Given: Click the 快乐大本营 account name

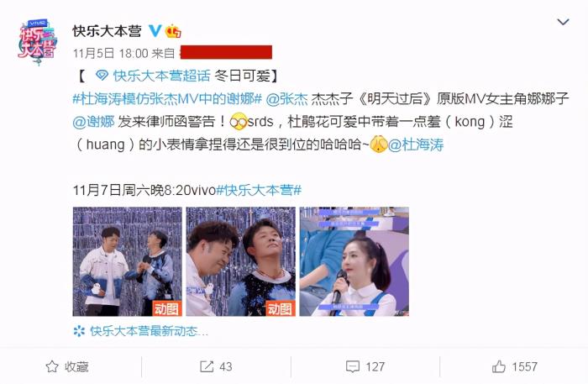Looking at the screenshot, I should [108, 31].
